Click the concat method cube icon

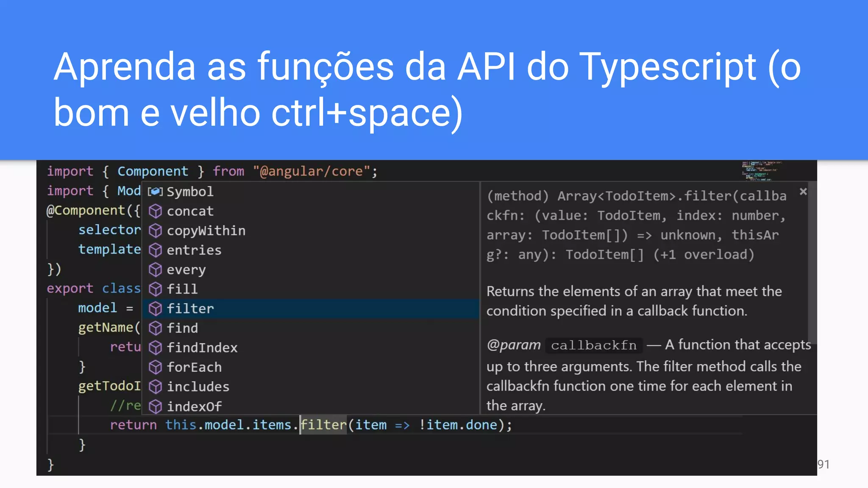[156, 211]
